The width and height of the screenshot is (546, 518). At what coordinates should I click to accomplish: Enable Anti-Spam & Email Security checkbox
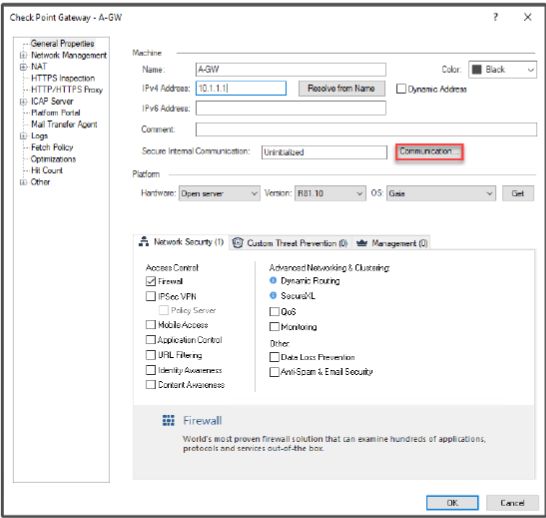coord(274,372)
